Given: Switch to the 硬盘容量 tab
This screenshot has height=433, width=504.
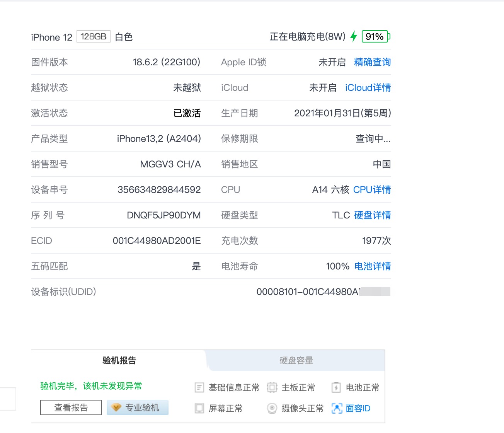Looking at the screenshot, I should click(x=296, y=361).
